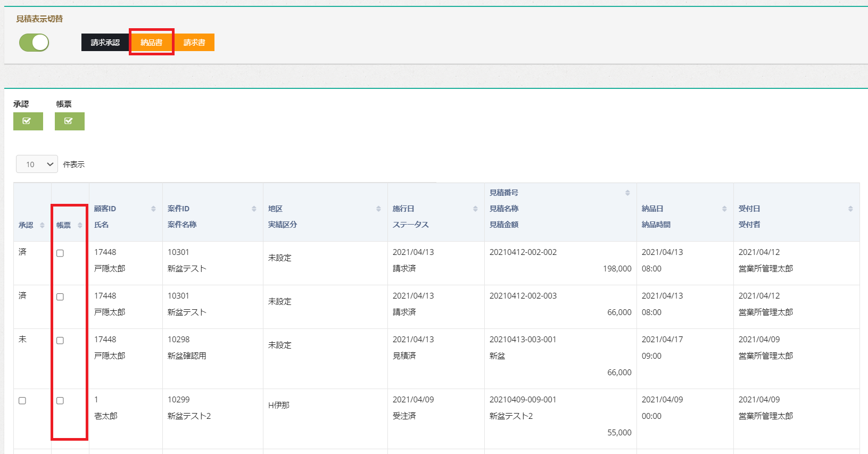Sort by 承認 column arrows
Screen dimensions: 868x454
tap(42, 225)
